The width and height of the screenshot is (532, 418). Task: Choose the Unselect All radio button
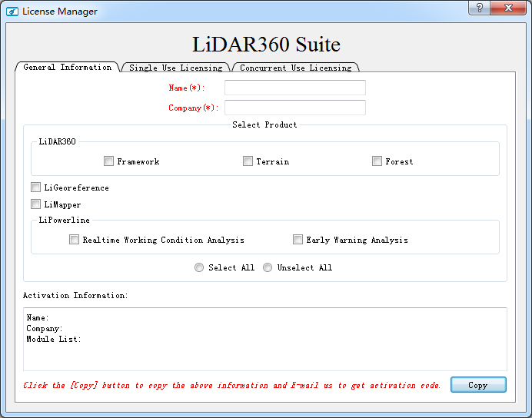268,267
